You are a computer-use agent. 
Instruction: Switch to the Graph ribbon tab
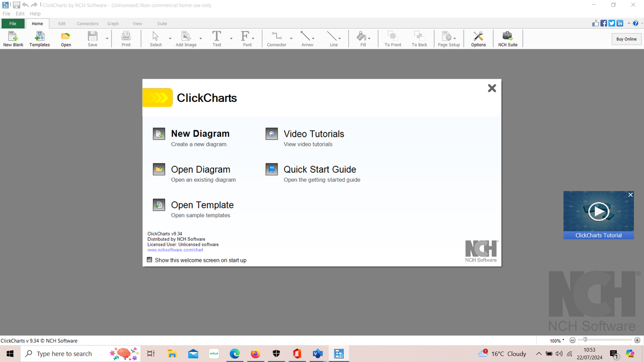(x=113, y=23)
